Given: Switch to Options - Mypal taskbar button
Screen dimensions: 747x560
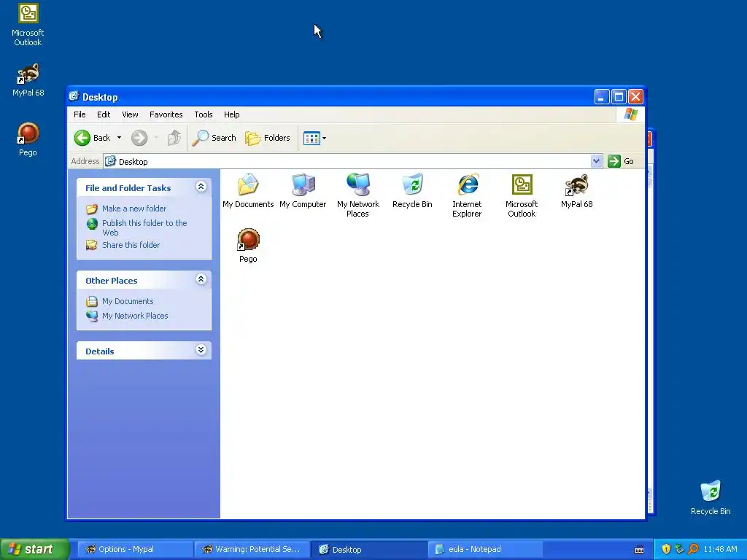Looking at the screenshot, I should pos(134,550).
